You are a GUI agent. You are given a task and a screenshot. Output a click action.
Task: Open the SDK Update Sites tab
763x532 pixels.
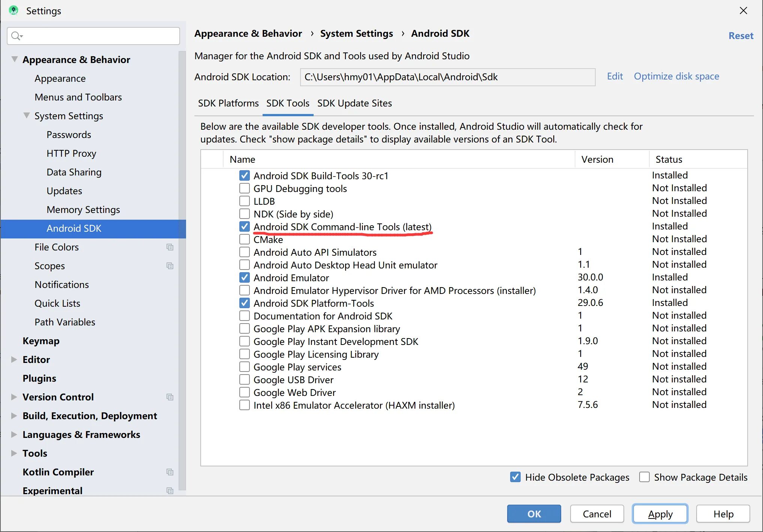tap(354, 103)
